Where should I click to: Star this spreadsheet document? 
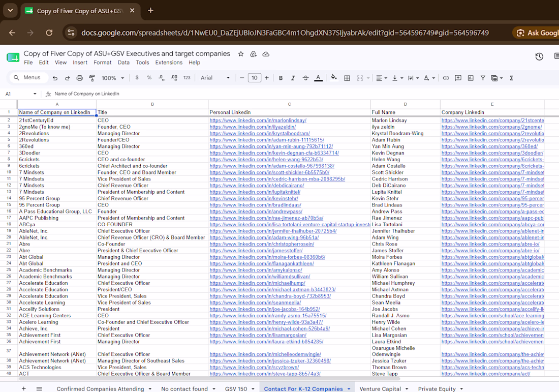click(241, 54)
